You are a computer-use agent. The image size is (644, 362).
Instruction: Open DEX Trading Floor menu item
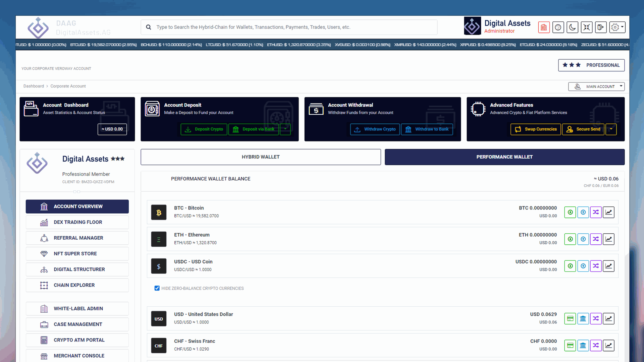coord(77,222)
